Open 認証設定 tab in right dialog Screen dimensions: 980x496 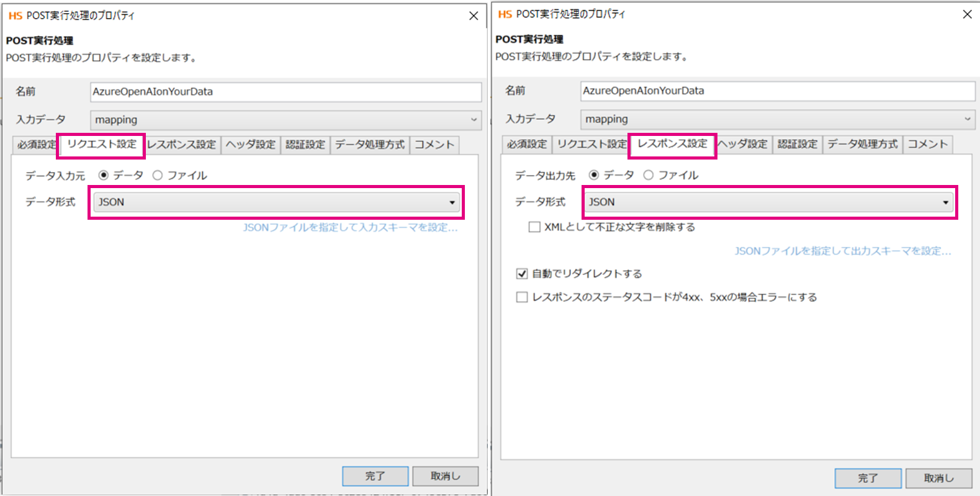tap(798, 144)
